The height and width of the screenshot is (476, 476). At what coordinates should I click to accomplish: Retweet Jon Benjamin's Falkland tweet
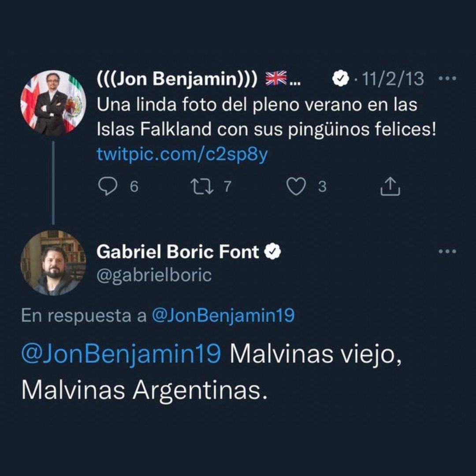tap(202, 187)
